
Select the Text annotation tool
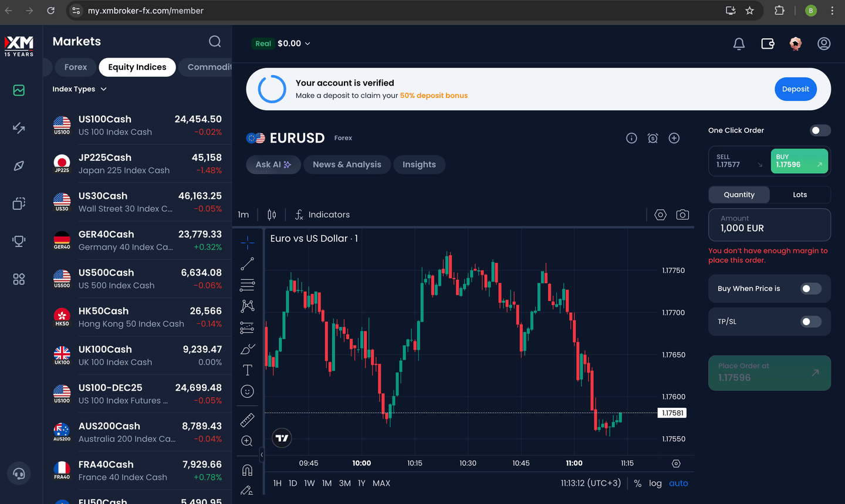[x=248, y=370]
